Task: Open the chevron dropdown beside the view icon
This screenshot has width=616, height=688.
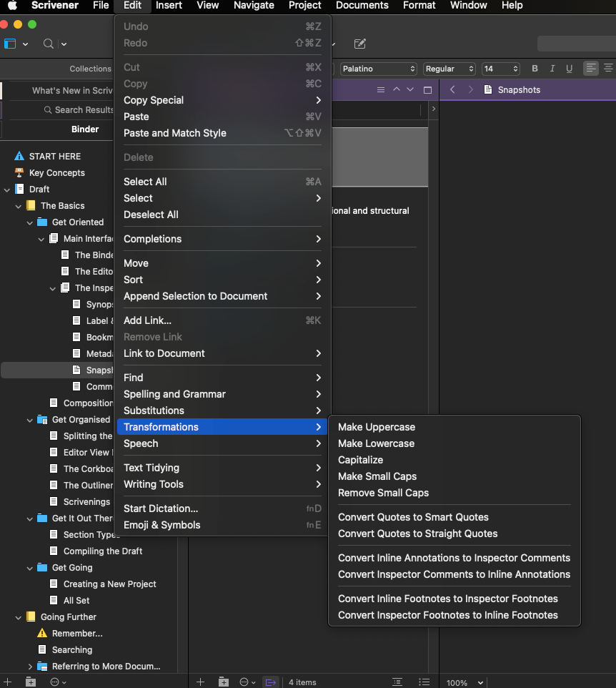Action: click(x=26, y=44)
